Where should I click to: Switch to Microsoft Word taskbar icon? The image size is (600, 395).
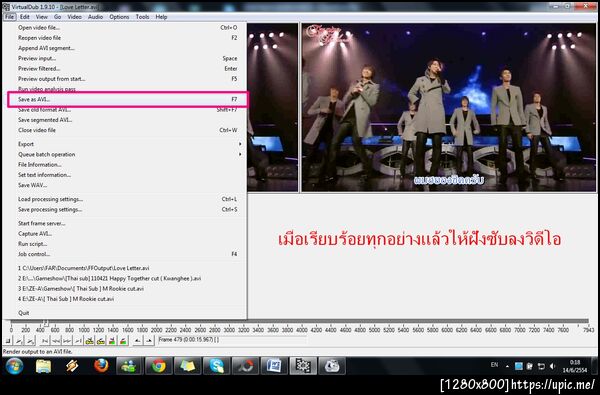coord(274,366)
